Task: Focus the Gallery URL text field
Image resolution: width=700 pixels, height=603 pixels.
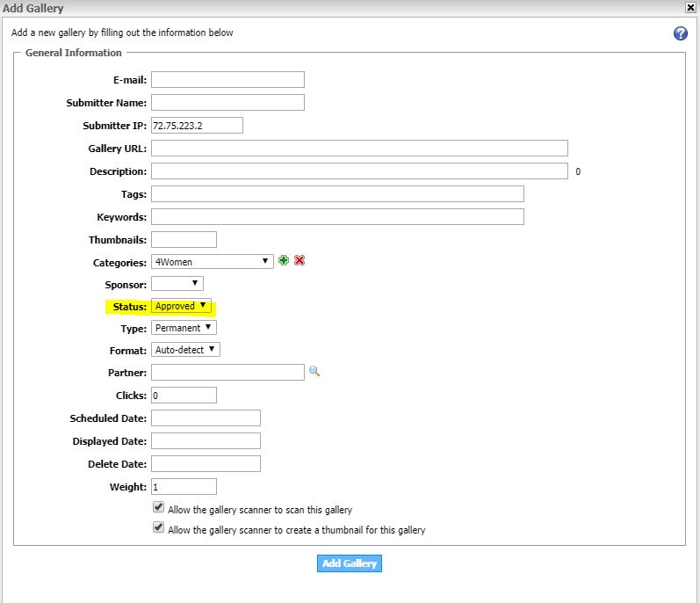Action: pyautogui.click(x=359, y=148)
